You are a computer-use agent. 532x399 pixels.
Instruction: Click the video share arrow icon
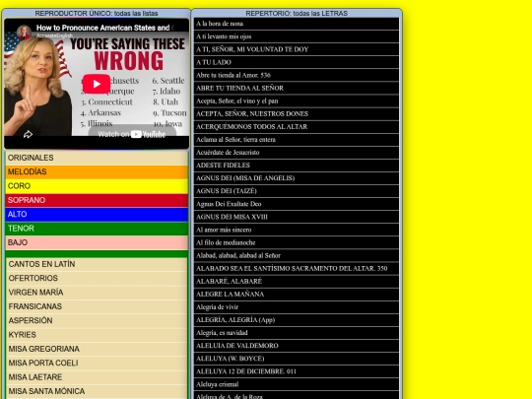[28, 134]
